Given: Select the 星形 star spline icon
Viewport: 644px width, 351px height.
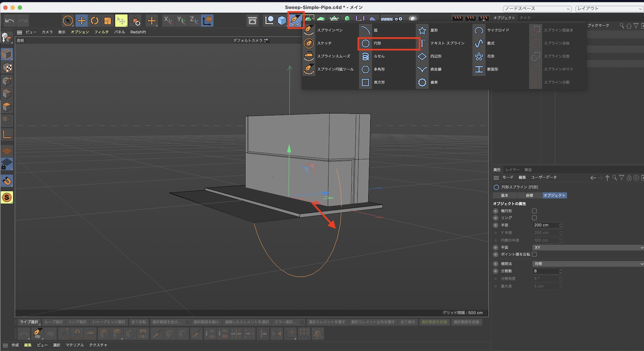Looking at the screenshot, I should pyautogui.click(x=422, y=30).
